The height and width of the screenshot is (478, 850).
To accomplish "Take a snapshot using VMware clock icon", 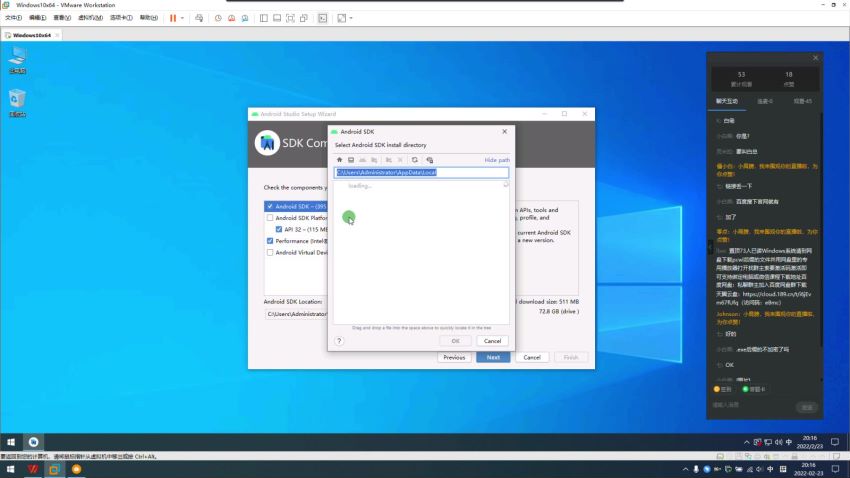I will tap(218, 18).
